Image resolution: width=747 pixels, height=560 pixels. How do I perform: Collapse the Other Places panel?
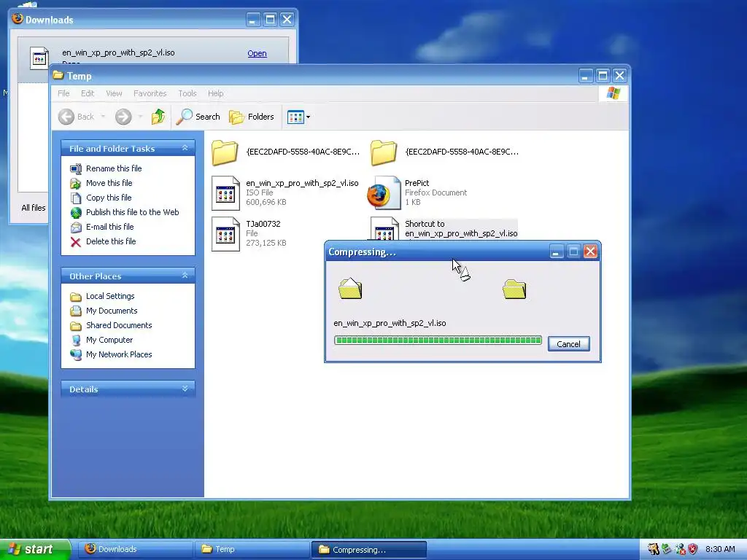pos(185,275)
